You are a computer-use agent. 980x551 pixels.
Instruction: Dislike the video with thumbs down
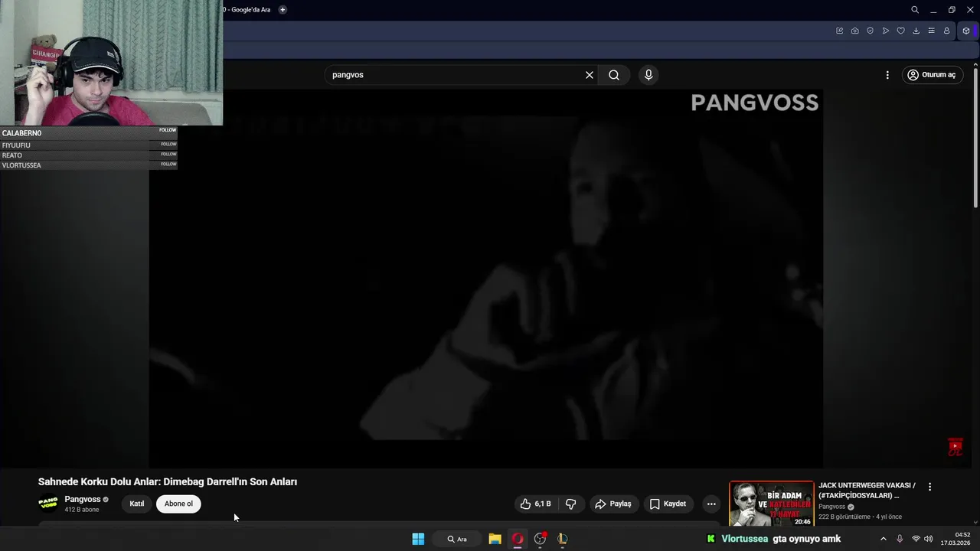click(x=570, y=504)
